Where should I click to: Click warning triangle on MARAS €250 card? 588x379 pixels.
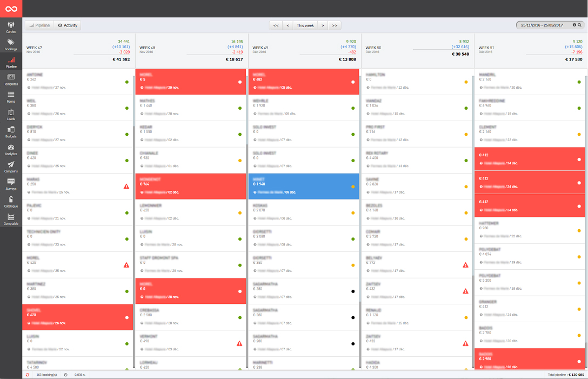[126, 187]
